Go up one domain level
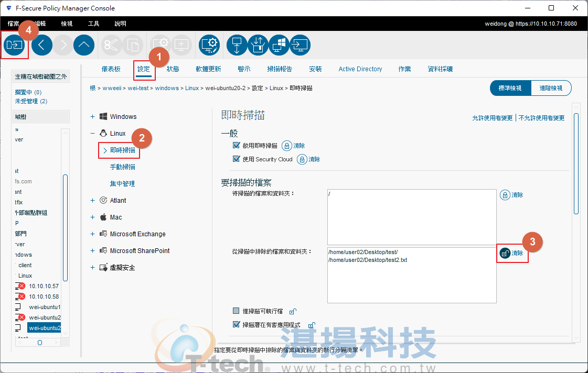 [x=84, y=45]
